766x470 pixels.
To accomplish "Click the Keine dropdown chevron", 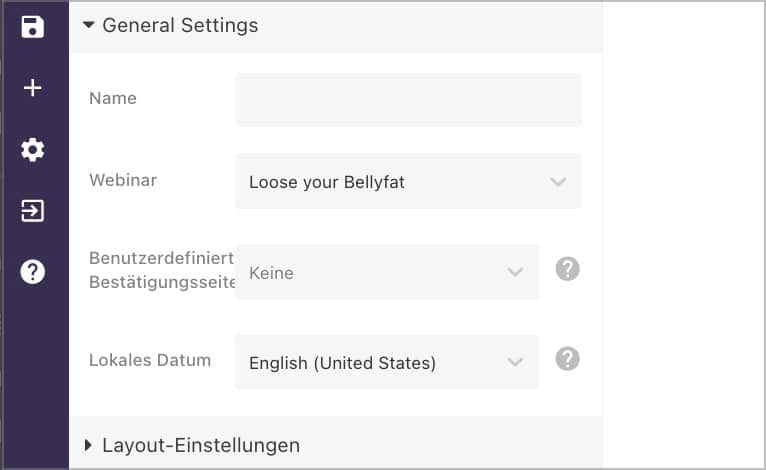I will [x=515, y=272].
